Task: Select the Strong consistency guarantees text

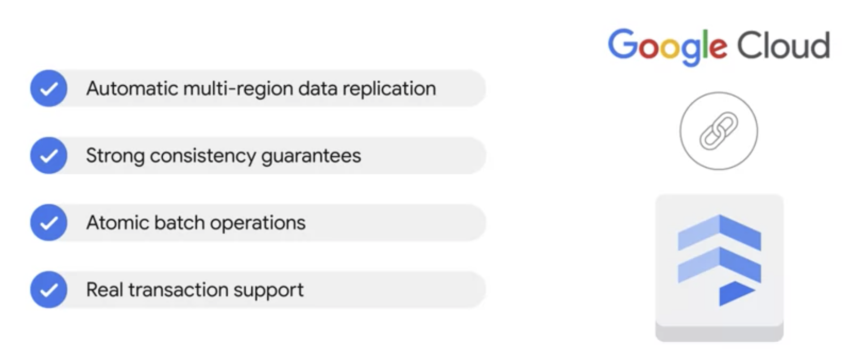Action: coord(223,156)
